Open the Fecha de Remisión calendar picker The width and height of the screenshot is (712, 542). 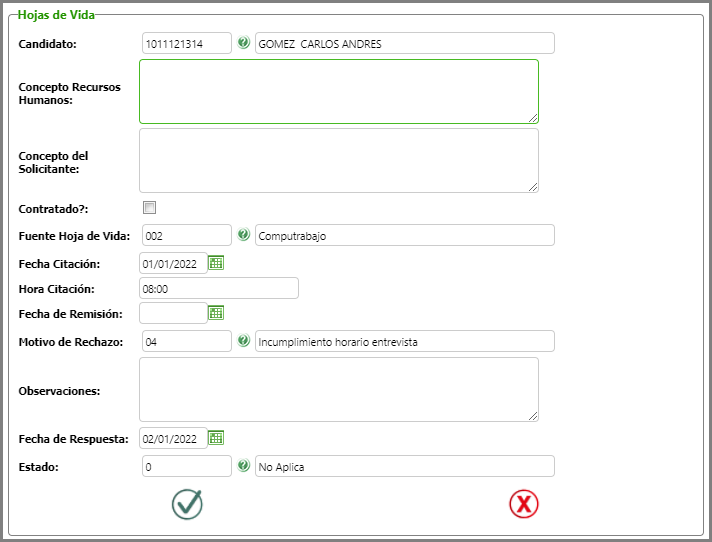click(x=215, y=313)
